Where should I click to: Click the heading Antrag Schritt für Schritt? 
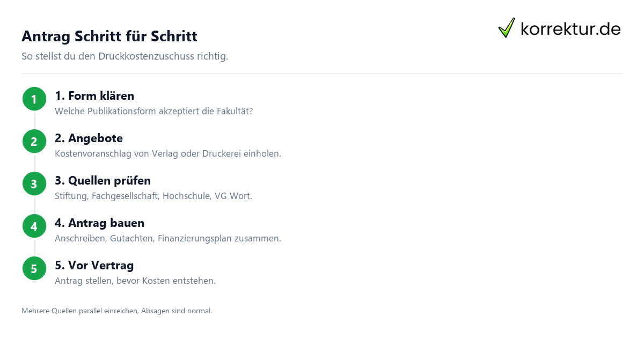[x=109, y=36]
